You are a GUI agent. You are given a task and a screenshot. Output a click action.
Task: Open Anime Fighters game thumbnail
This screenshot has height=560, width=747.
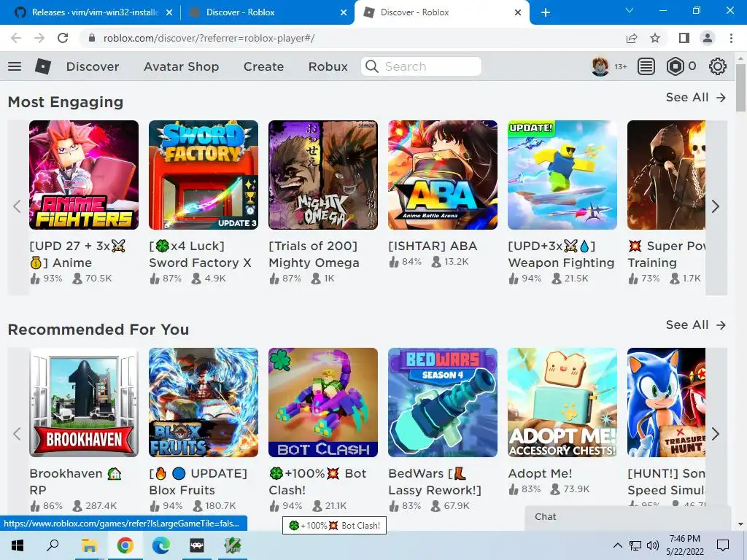tap(84, 175)
